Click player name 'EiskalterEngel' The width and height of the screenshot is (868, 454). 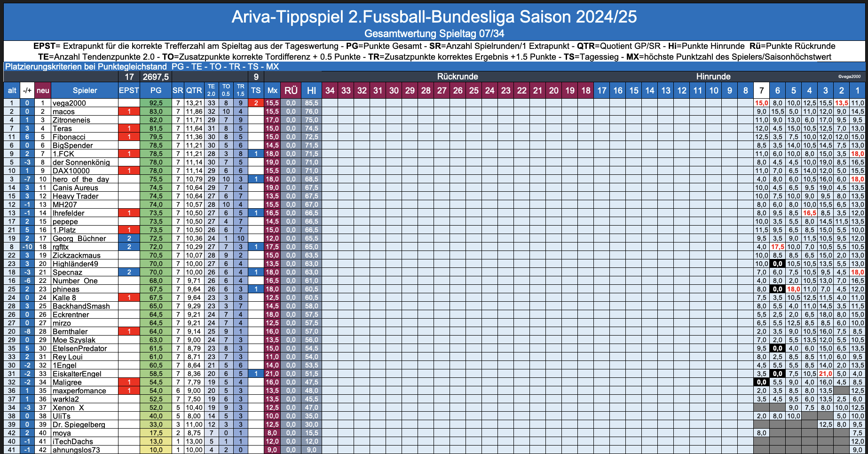click(77, 374)
